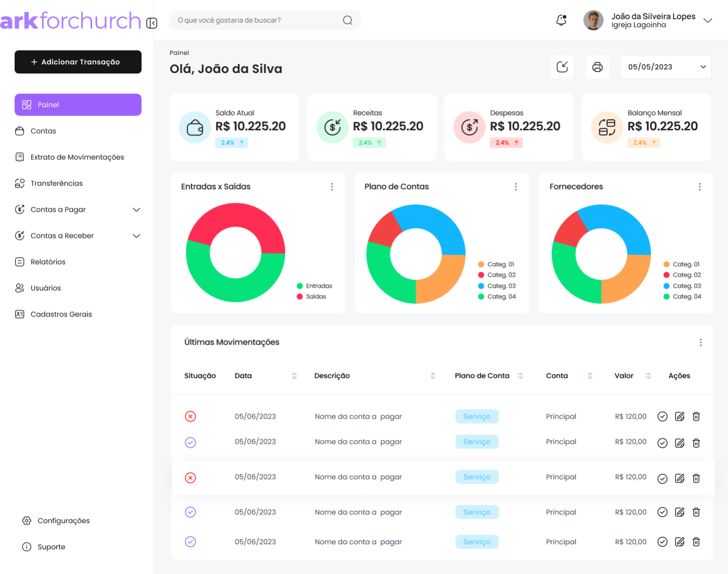
Task: Click the Adicionar Transação button
Action: (x=78, y=62)
